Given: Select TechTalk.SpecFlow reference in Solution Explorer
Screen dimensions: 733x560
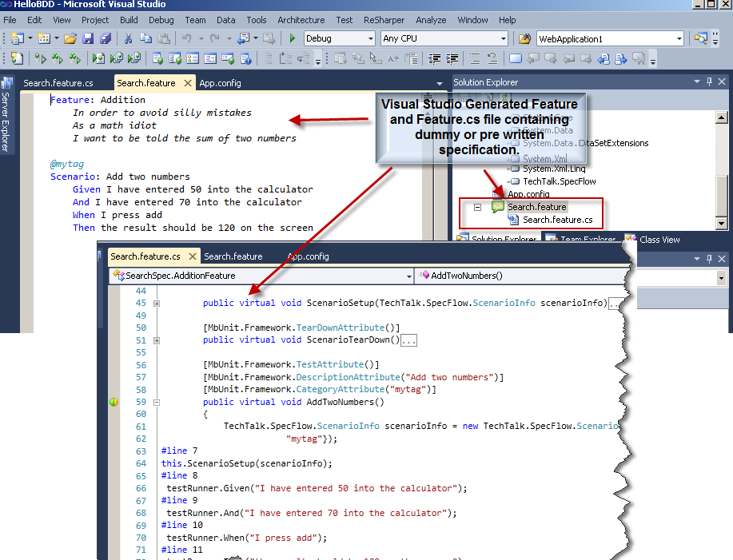Looking at the screenshot, I should point(559,181).
